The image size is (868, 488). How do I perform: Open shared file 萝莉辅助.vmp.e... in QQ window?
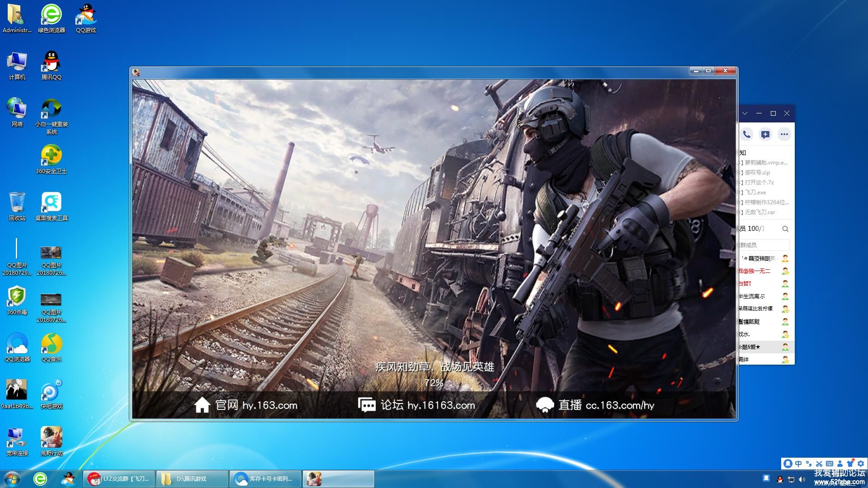pyautogui.click(x=766, y=163)
